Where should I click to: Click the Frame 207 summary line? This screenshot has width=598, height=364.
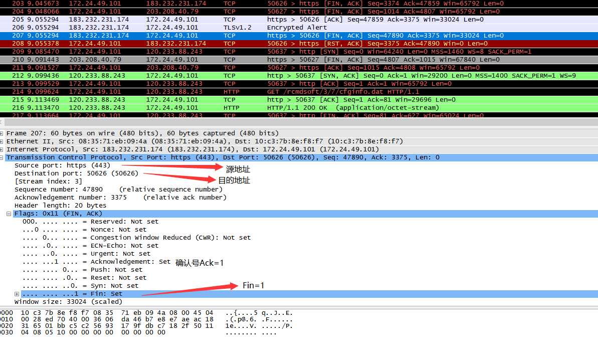pyautogui.click(x=142, y=133)
